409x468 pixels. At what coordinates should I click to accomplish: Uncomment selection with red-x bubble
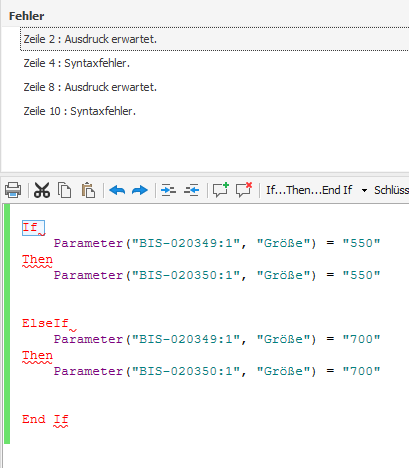244,190
